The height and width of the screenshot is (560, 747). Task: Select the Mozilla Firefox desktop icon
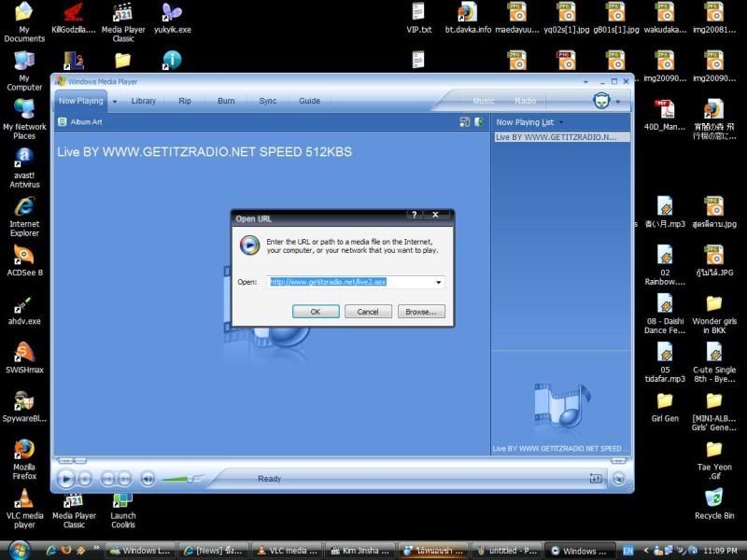click(24, 460)
